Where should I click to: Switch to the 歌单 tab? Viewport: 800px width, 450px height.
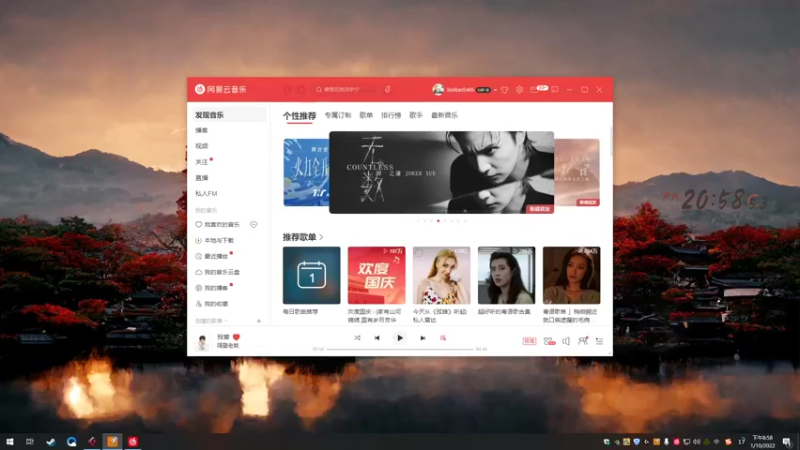(x=366, y=115)
